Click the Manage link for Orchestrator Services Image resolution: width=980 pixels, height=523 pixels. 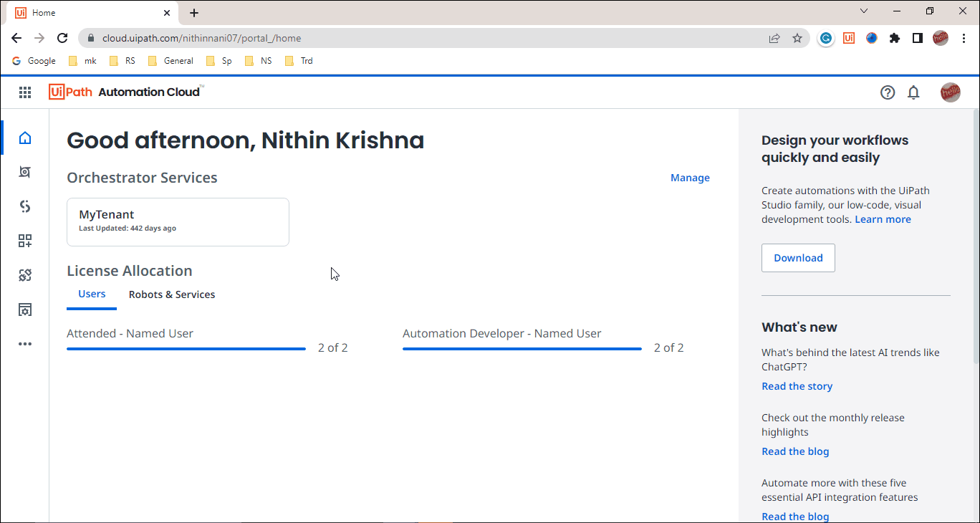point(690,178)
